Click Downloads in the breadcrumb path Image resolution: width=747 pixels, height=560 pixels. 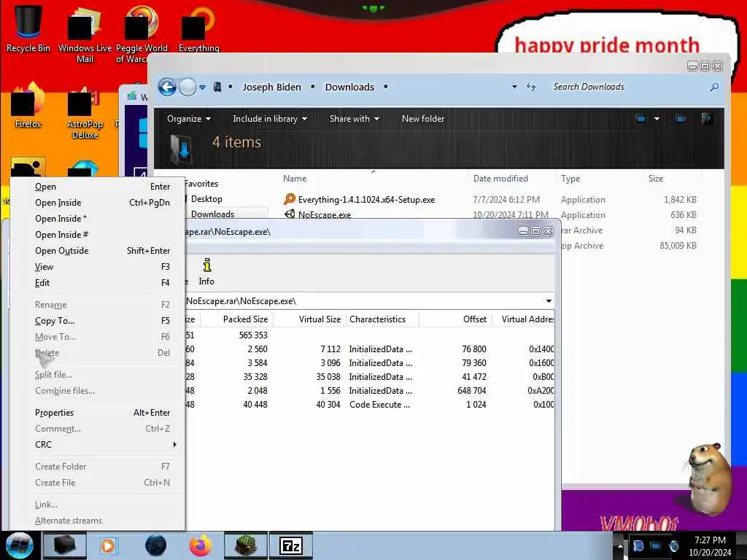(x=349, y=87)
